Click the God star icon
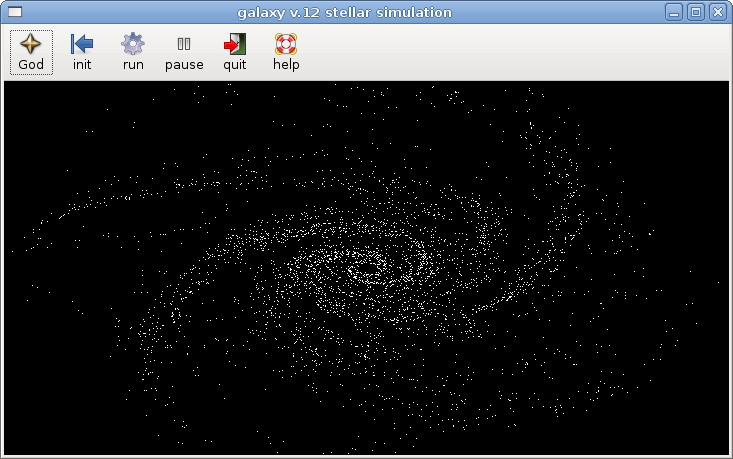The image size is (733, 459). coord(31,44)
